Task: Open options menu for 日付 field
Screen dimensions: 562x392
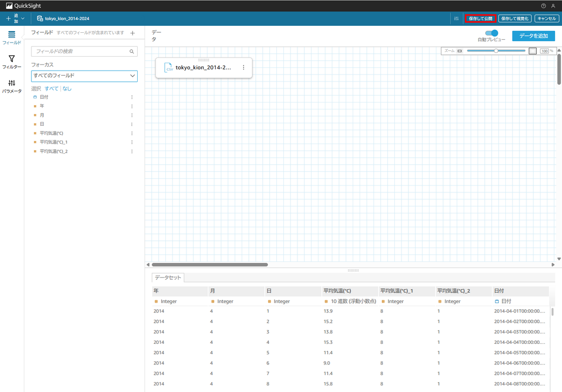Action: coord(132,97)
